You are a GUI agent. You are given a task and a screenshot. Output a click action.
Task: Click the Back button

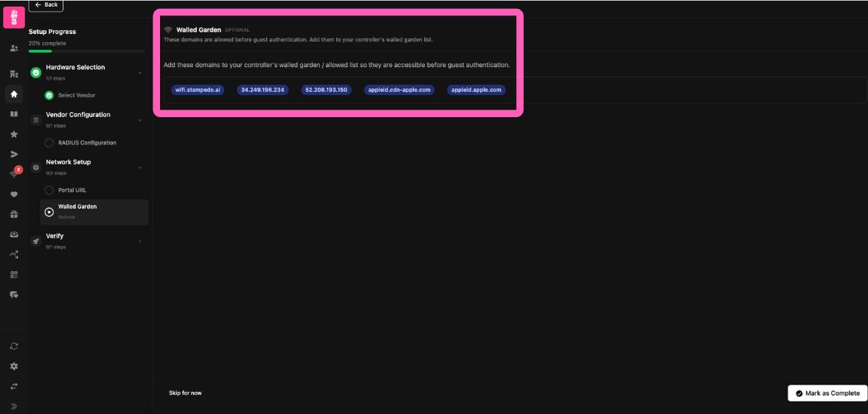[x=46, y=4]
